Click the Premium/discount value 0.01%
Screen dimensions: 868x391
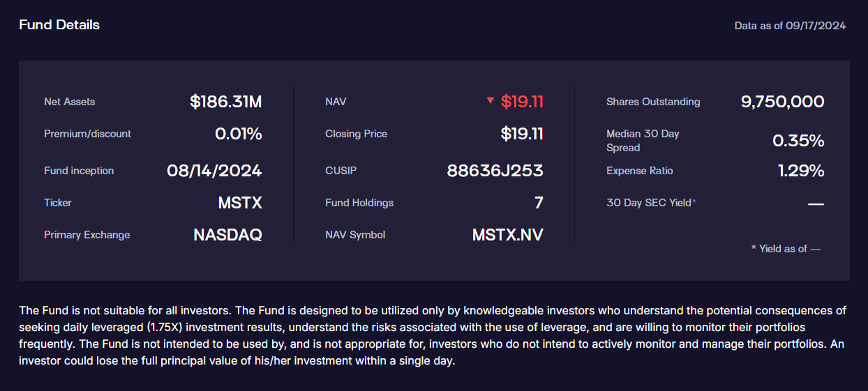click(x=239, y=134)
